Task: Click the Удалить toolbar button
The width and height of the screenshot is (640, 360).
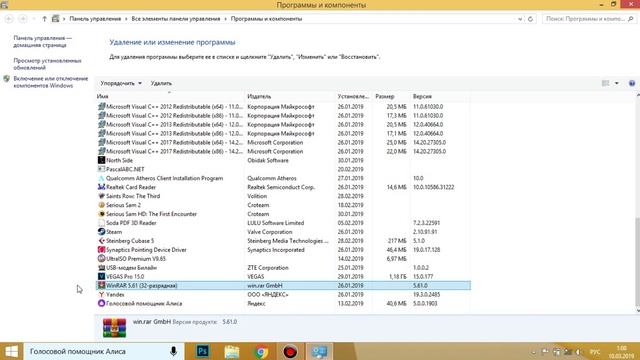Action: point(161,83)
